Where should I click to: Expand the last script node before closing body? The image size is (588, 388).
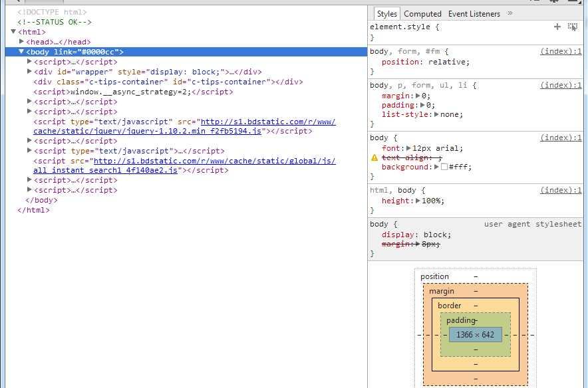pyautogui.click(x=30, y=189)
